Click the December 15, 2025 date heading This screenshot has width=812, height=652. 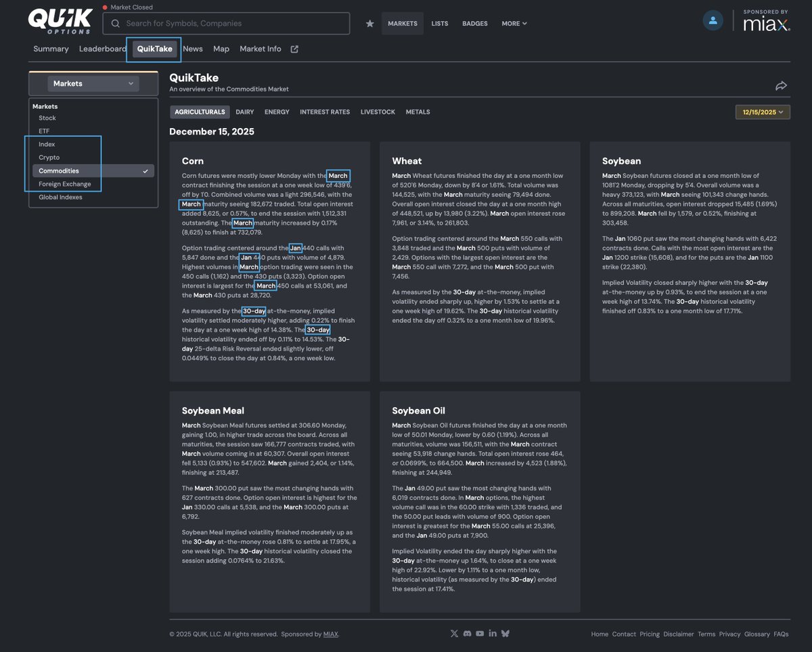point(212,131)
